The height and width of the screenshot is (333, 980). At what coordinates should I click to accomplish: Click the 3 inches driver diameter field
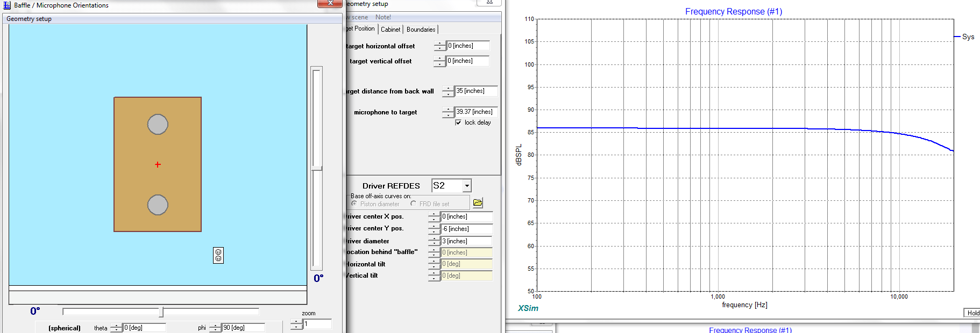pyautogui.click(x=466, y=241)
